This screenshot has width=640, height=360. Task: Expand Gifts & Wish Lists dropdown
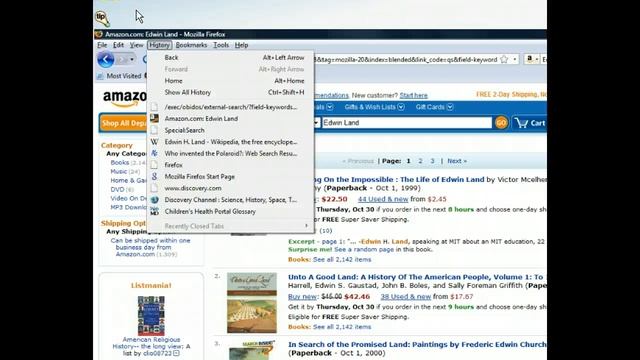(x=401, y=107)
